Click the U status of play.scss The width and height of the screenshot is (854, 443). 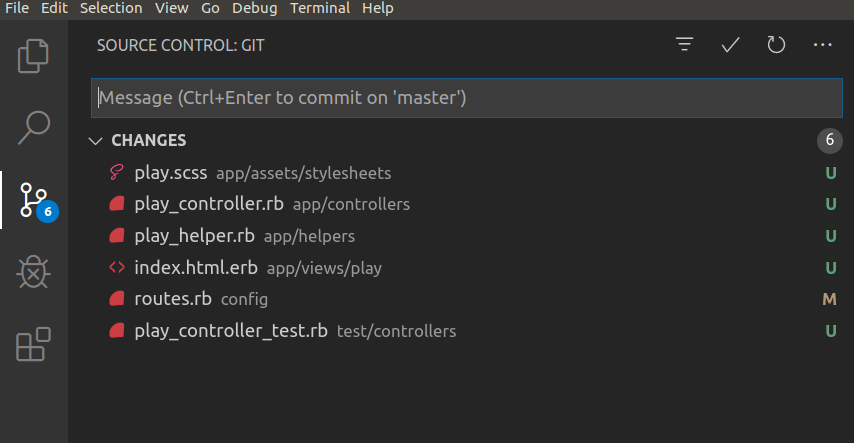click(x=831, y=173)
